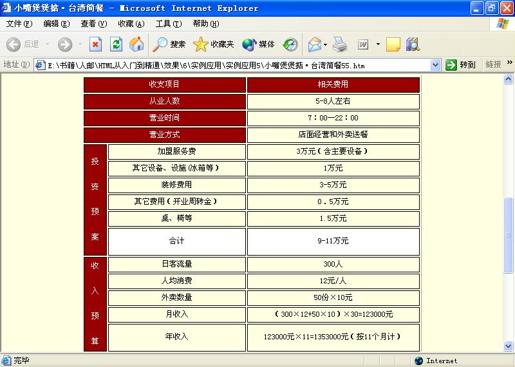
Task: Go to Home page icon
Action: tap(137, 44)
